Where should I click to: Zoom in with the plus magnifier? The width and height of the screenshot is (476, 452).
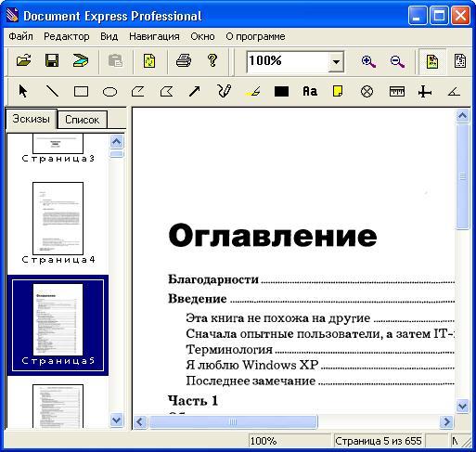tap(368, 61)
